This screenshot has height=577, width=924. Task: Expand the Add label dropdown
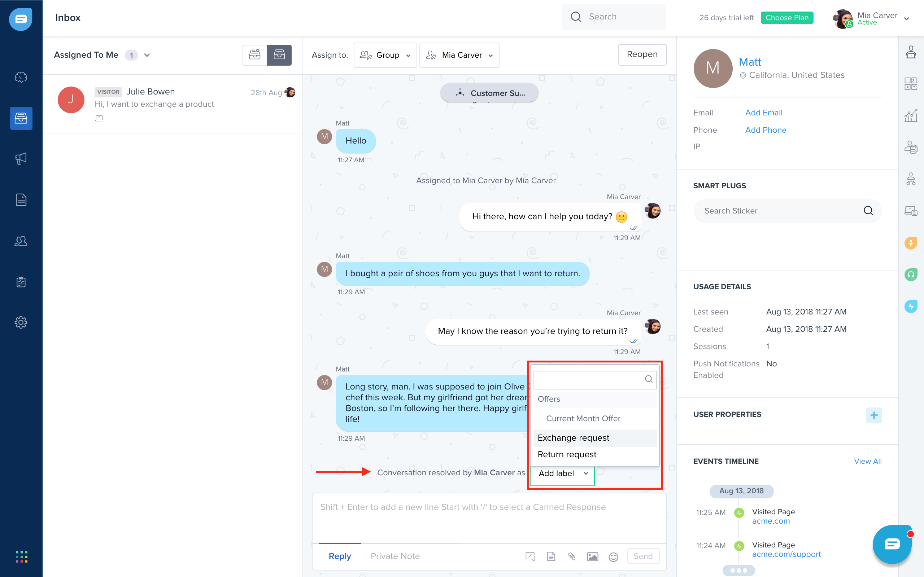[561, 473]
